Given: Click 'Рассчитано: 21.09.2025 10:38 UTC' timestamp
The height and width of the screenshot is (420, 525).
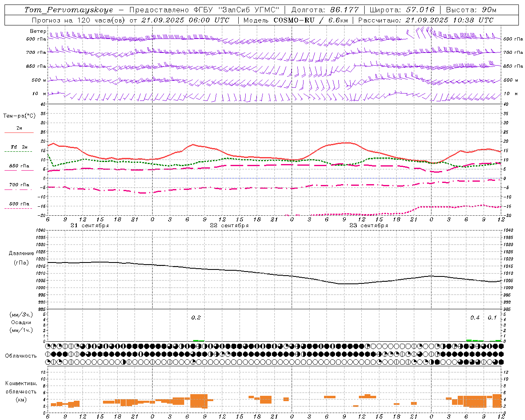Looking at the screenshot, I should pyautogui.click(x=426, y=20).
